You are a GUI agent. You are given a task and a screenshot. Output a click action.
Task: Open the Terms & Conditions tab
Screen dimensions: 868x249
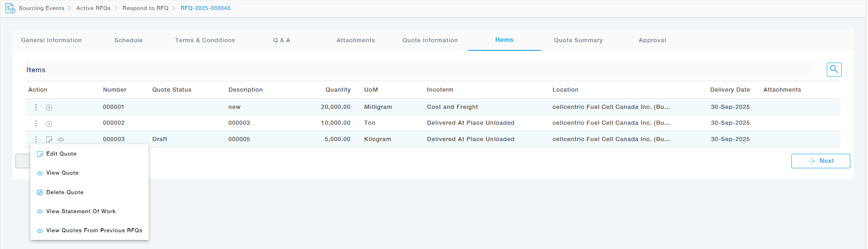click(x=205, y=40)
